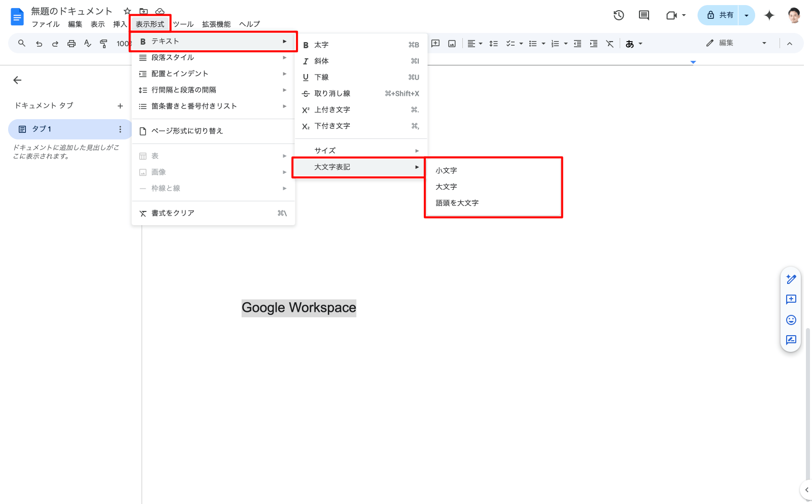
Task: Activate the paint format tool
Action: click(x=104, y=44)
